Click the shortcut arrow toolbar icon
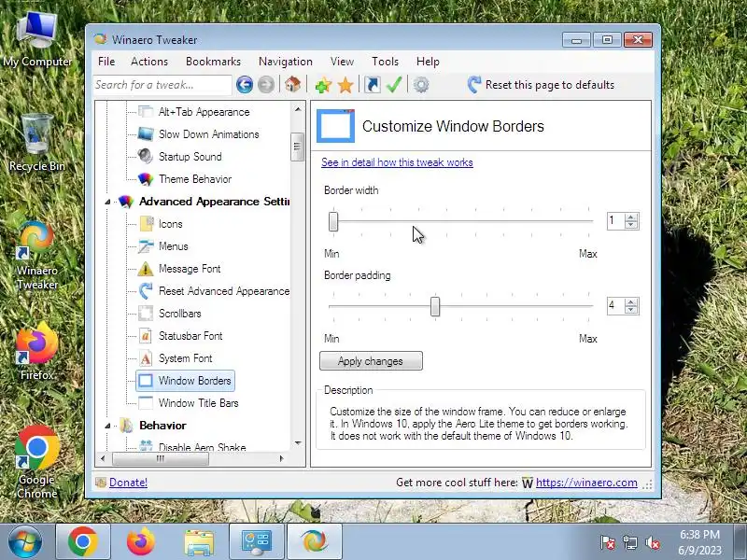This screenshot has height=560, width=747. (x=372, y=85)
